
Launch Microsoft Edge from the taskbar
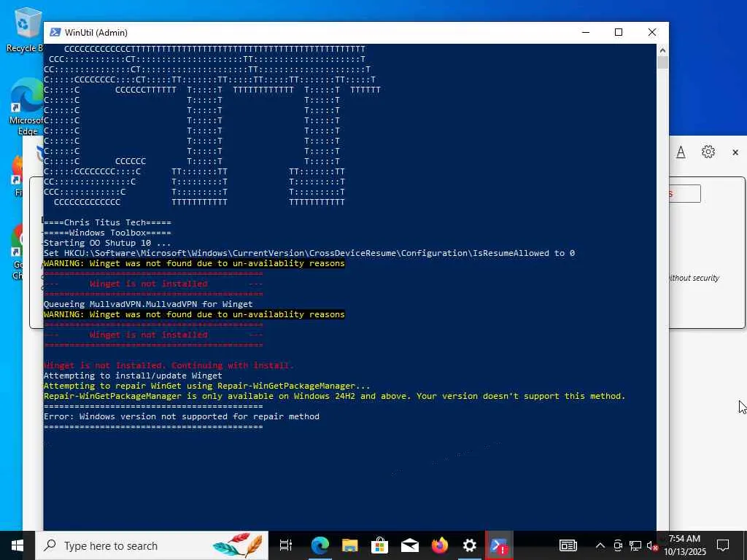[x=320, y=545]
